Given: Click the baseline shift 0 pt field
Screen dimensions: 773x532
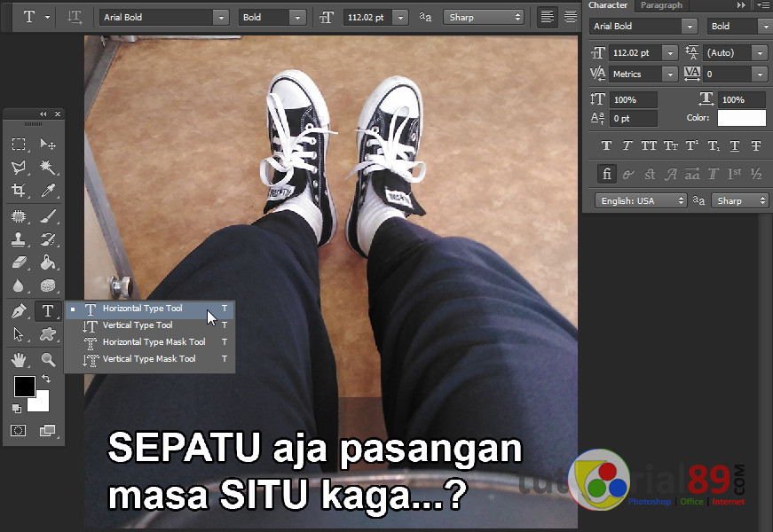Looking at the screenshot, I should pyautogui.click(x=634, y=119).
